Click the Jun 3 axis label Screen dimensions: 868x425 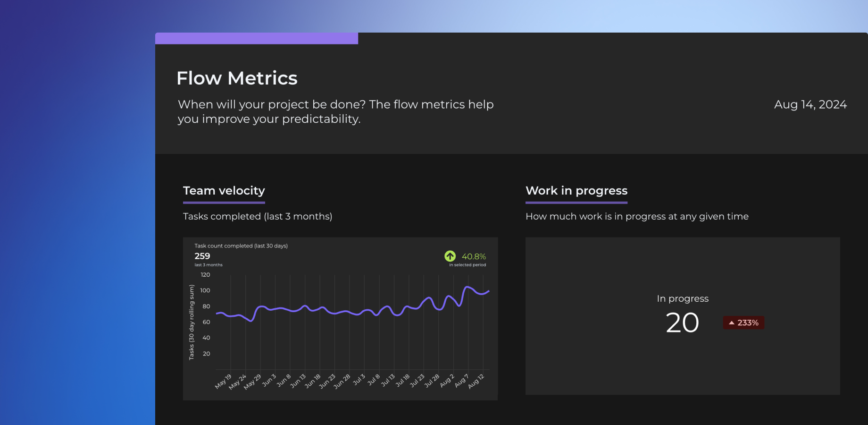pos(269,381)
